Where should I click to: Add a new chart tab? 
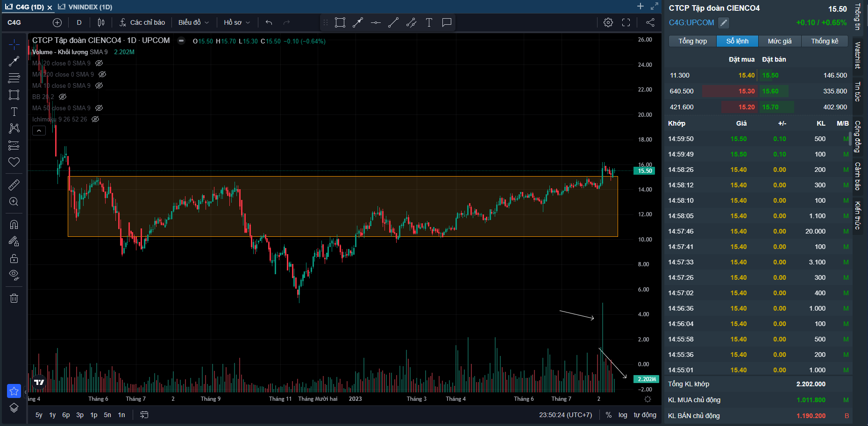[640, 6]
